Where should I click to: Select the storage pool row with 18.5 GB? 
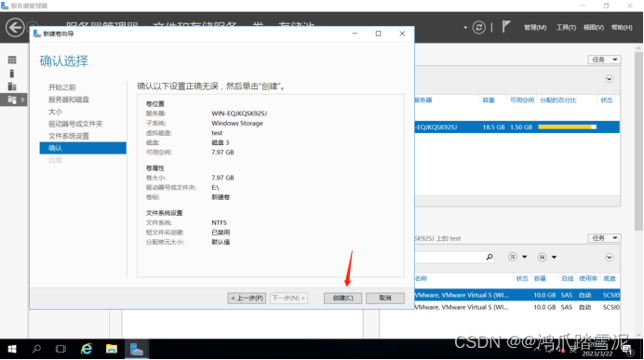(517, 127)
